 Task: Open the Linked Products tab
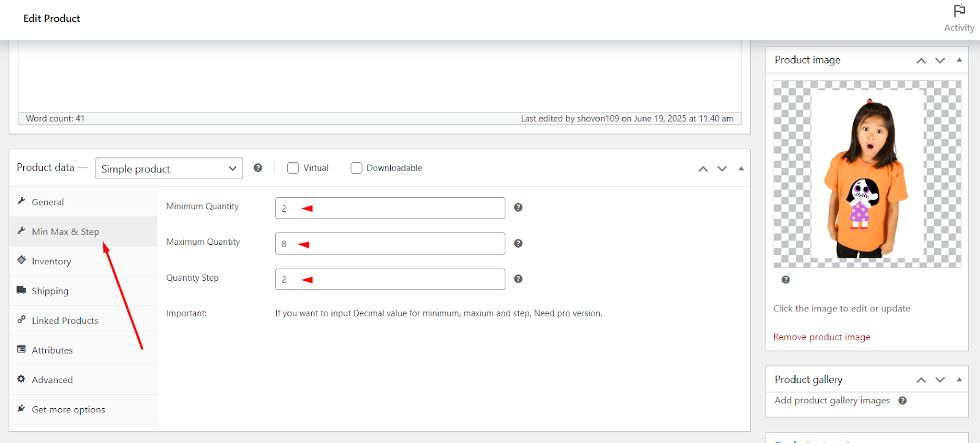click(83, 321)
